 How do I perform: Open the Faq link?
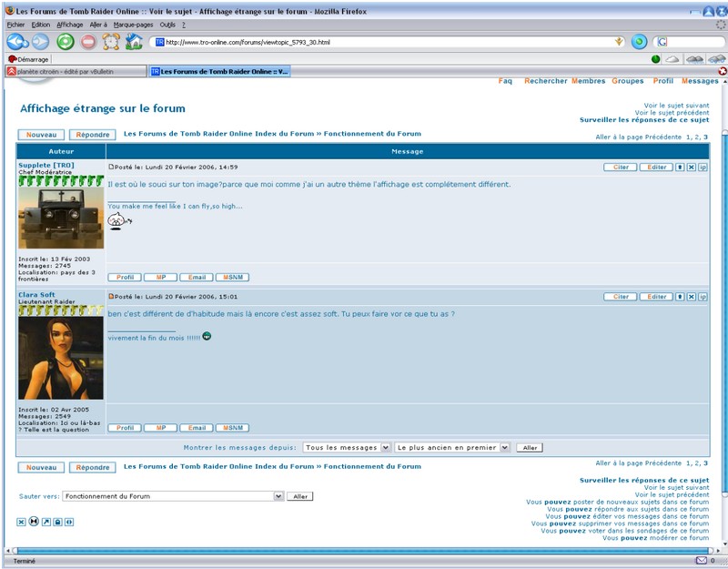[x=505, y=81]
